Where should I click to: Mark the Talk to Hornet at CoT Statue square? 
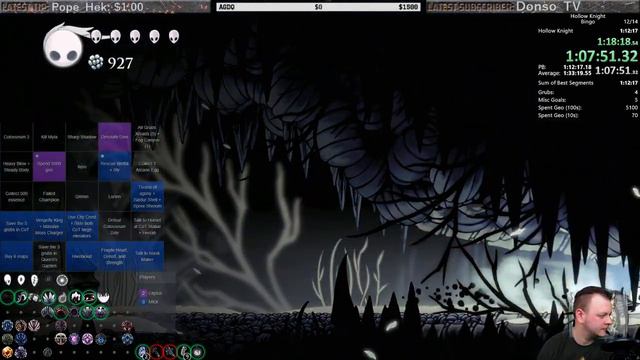pos(147,226)
